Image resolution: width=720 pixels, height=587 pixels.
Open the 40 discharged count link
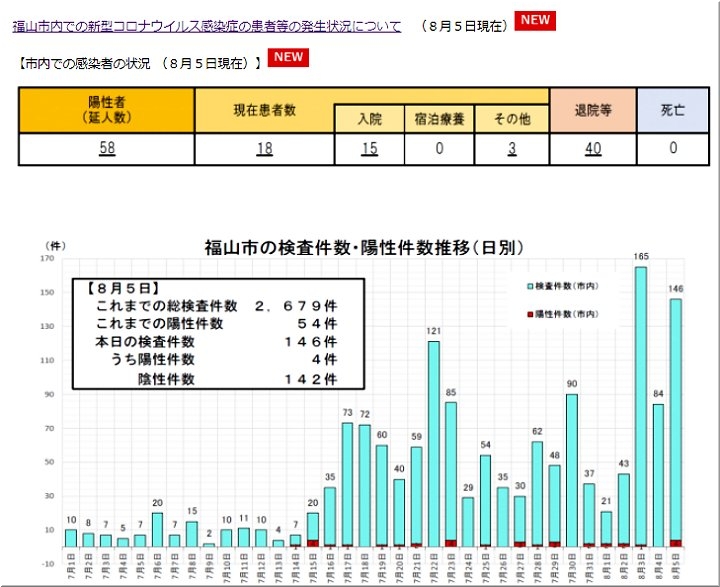(593, 149)
